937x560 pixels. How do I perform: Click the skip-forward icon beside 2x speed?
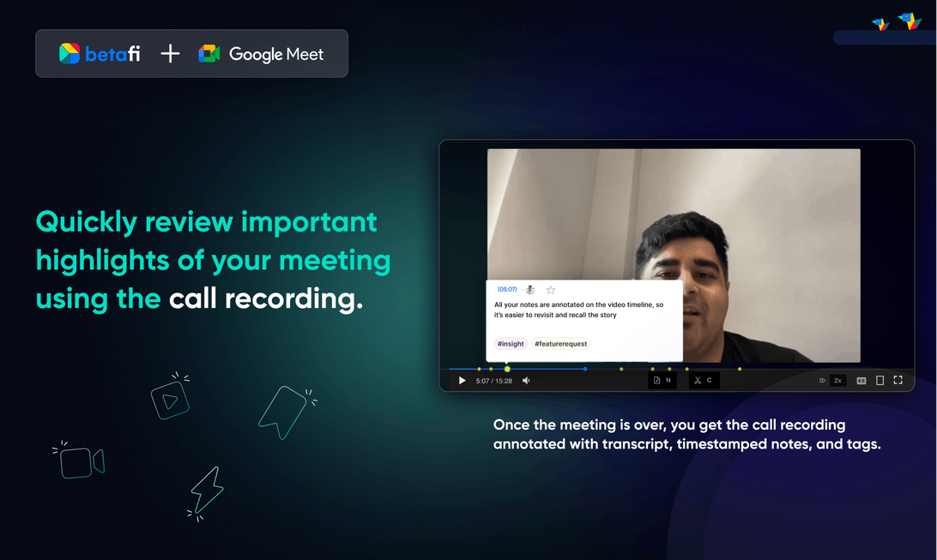click(x=822, y=381)
